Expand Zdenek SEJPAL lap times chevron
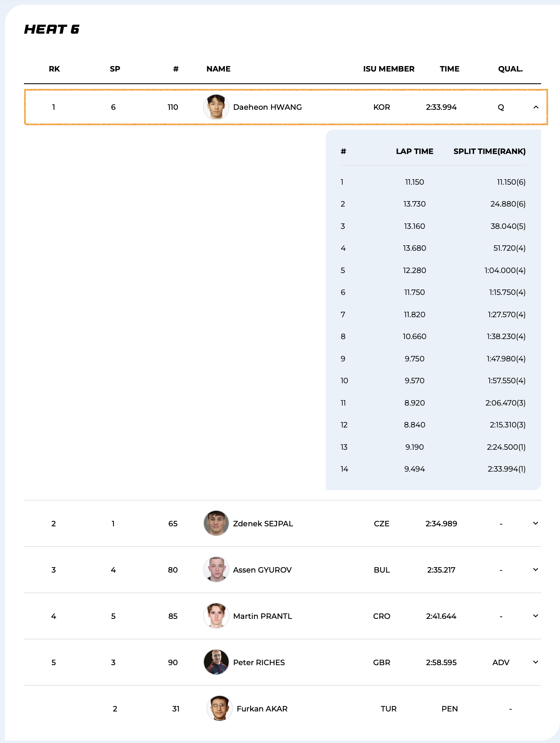 point(536,523)
